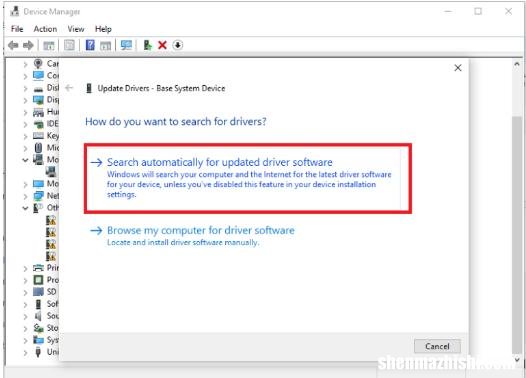
Task: Select the Network adapters icon
Action: (x=38, y=196)
